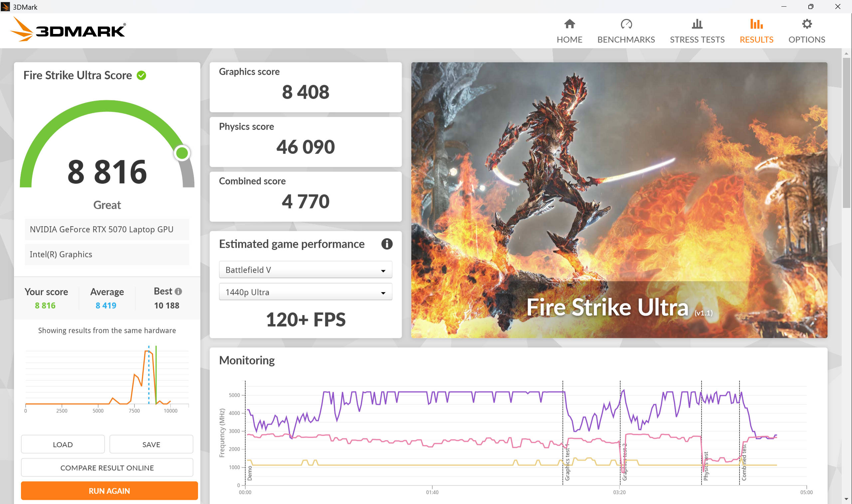Viewport: 852px width, 504px height.
Task: Open the OPTIONS tab
Action: 807,31
